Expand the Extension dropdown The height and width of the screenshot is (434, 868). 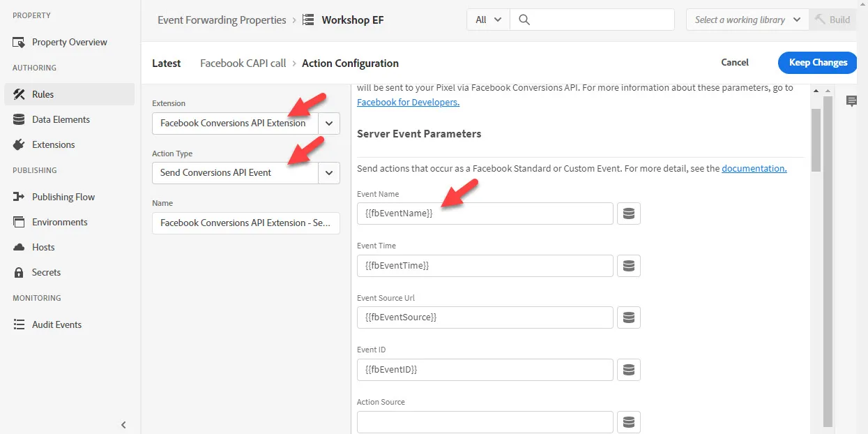coord(329,123)
